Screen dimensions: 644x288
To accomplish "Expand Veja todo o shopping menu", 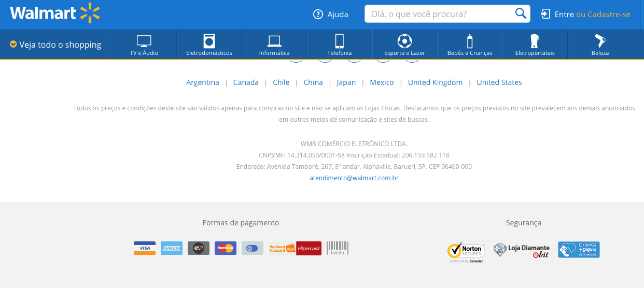I will pyautogui.click(x=55, y=45).
